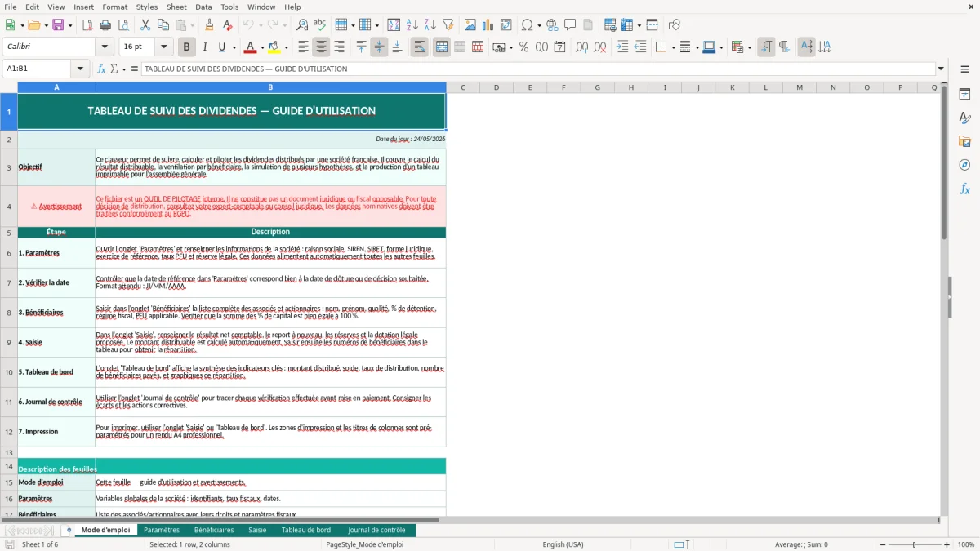Screen dimensions: 980x551
Task: Expand the font size dropdown
Action: [x=164, y=47]
